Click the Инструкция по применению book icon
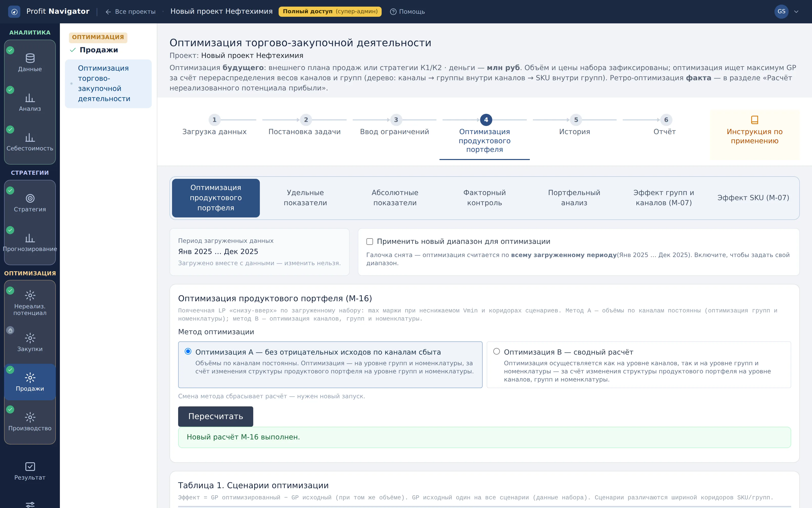Screen dimensions: 812x508 point(755,120)
